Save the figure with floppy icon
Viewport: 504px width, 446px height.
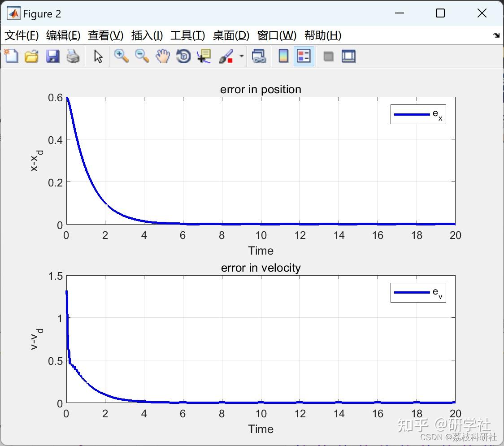click(52, 56)
